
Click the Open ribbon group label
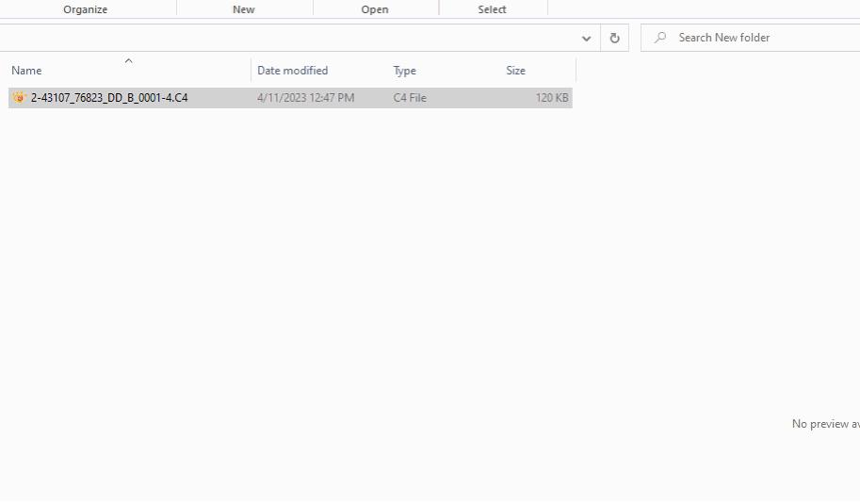tap(375, 9)
